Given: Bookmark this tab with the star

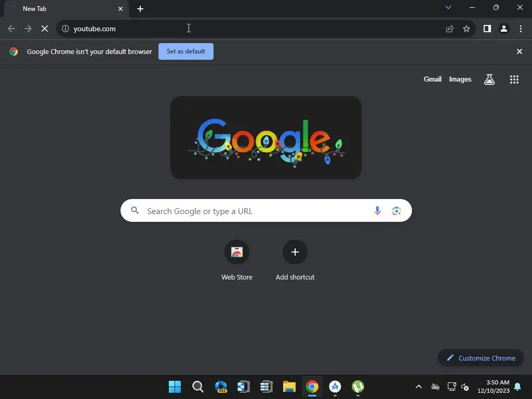Looking at the screenshot, I should (x=467, y=29).
